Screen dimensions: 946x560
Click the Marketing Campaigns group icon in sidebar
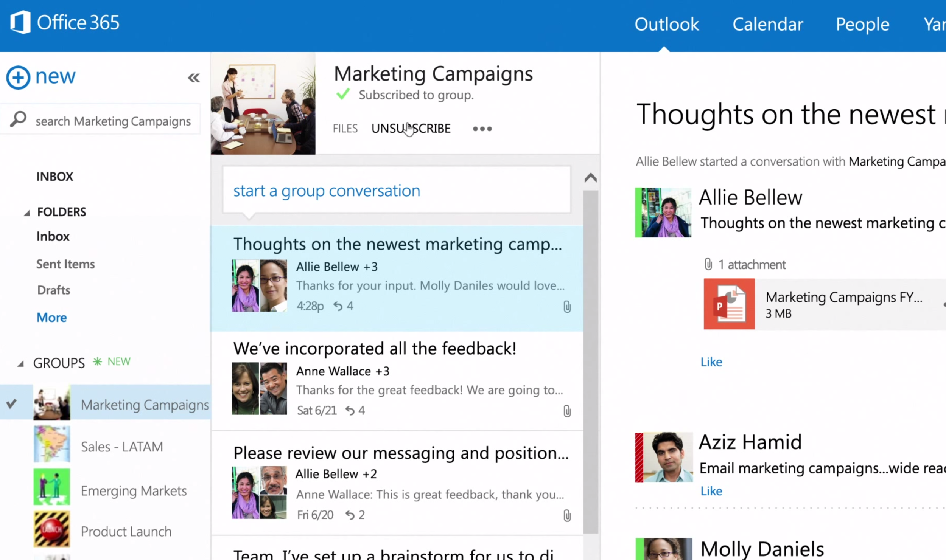tap(52, 402)
